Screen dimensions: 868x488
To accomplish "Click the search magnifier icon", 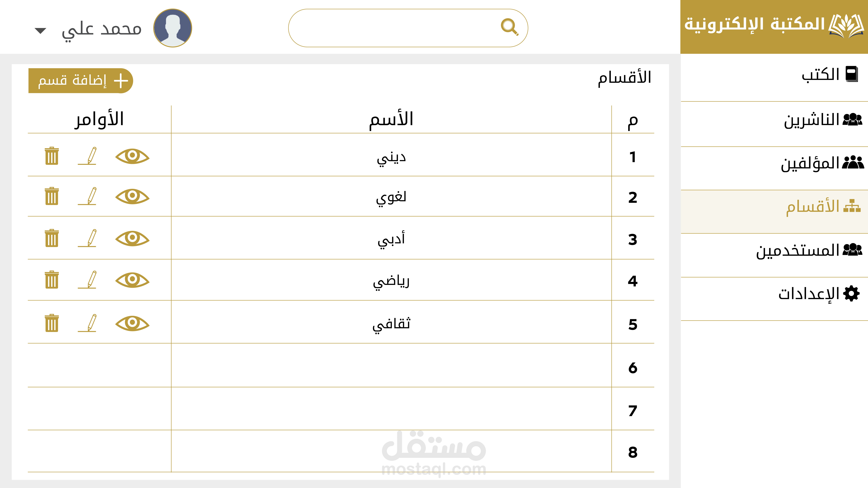I will click(x=509, y=27).
